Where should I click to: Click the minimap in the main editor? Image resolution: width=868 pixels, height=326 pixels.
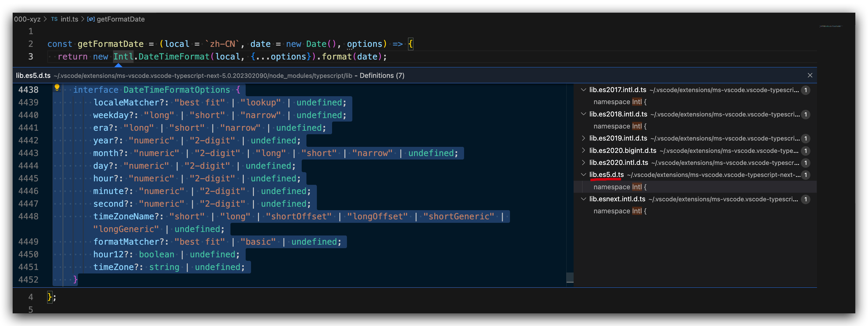pyautogui.click(x=831, y=26)
